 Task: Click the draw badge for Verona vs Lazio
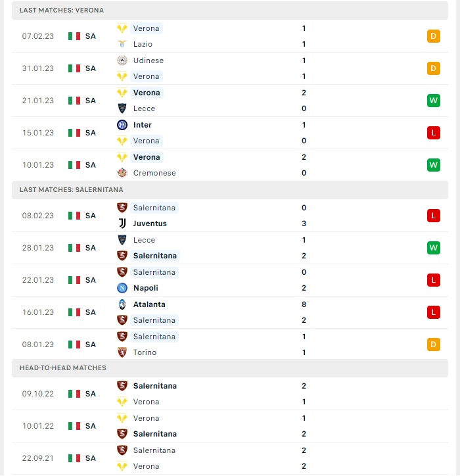pos(433,36)
